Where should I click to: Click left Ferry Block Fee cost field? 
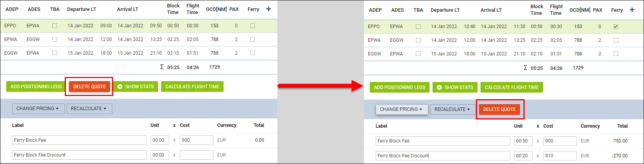click(x=197, y=140)
